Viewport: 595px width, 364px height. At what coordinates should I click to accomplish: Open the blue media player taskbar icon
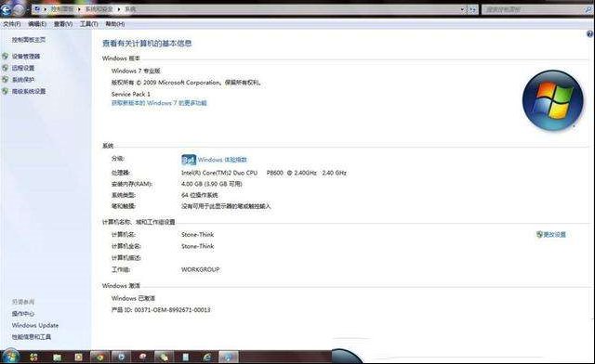(122, 357)
